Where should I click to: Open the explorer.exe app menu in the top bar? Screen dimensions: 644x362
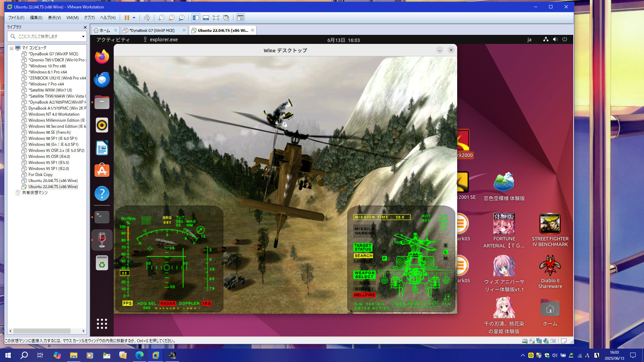pos(161,40)
